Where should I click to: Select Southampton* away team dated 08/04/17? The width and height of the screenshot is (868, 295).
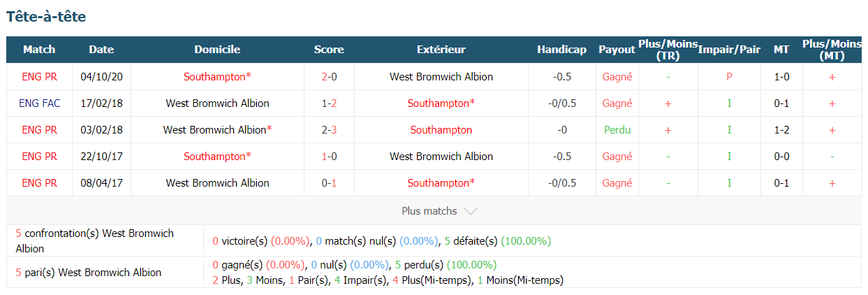441,183
